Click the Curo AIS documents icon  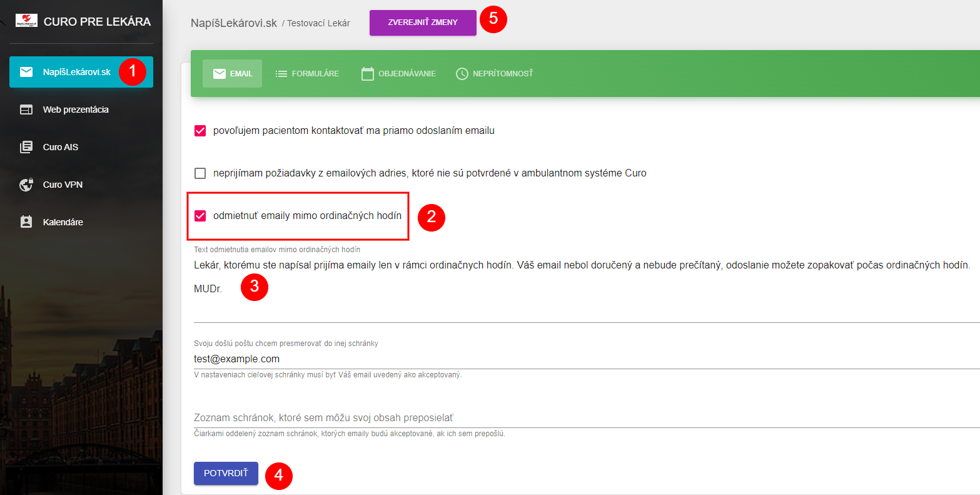tap(26, 147)
